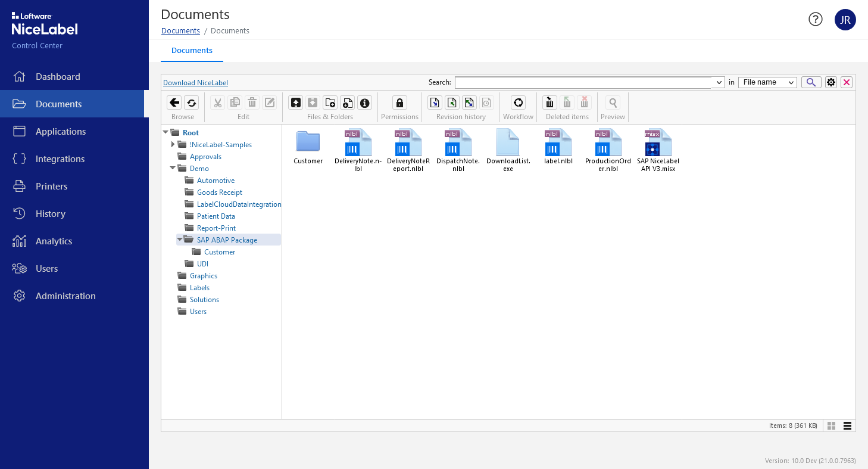
Task: Switch to thumbnail grid view
Action: 832,425
